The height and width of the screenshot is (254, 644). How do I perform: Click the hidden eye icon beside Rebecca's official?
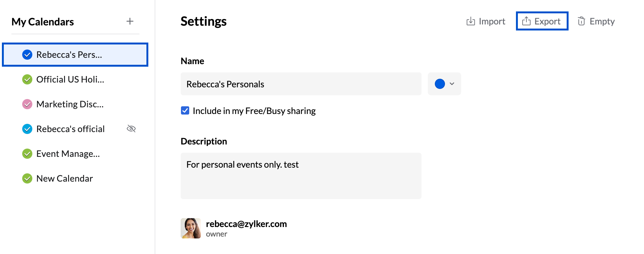131,129
